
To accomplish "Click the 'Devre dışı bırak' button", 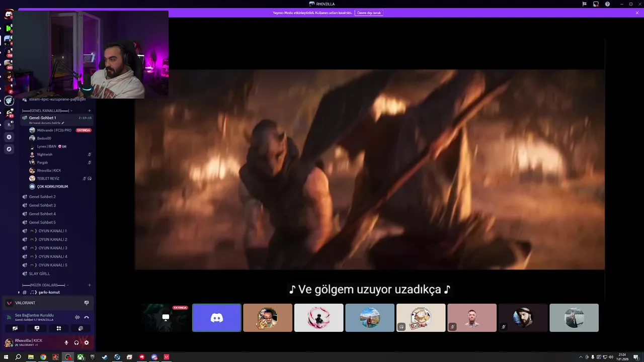I will click(369, 13).
